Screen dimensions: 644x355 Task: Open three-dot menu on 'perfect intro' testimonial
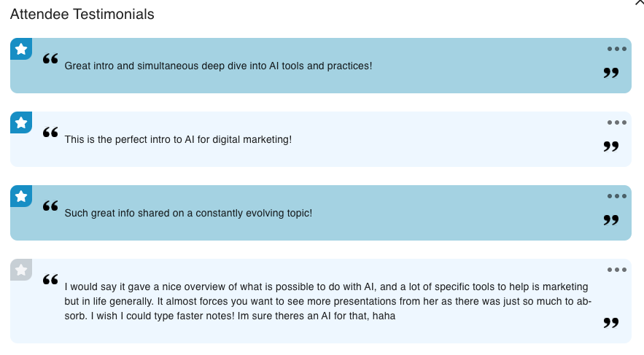click(x=616, y=122)
